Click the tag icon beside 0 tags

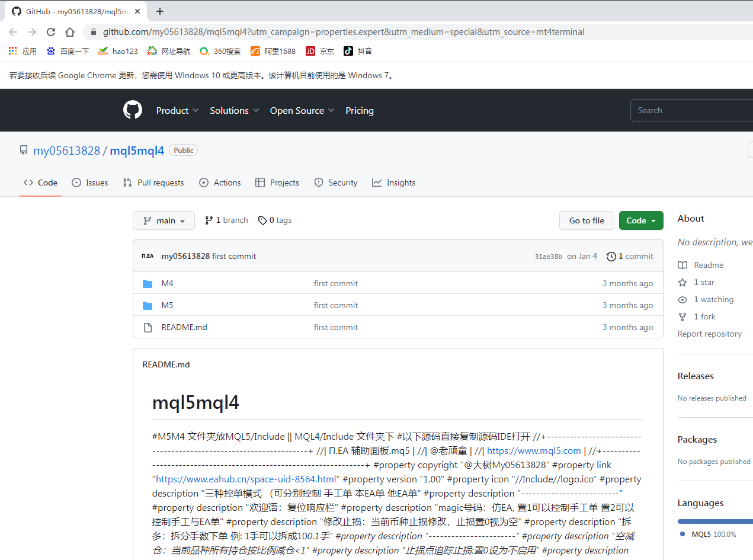coord(262,220)
